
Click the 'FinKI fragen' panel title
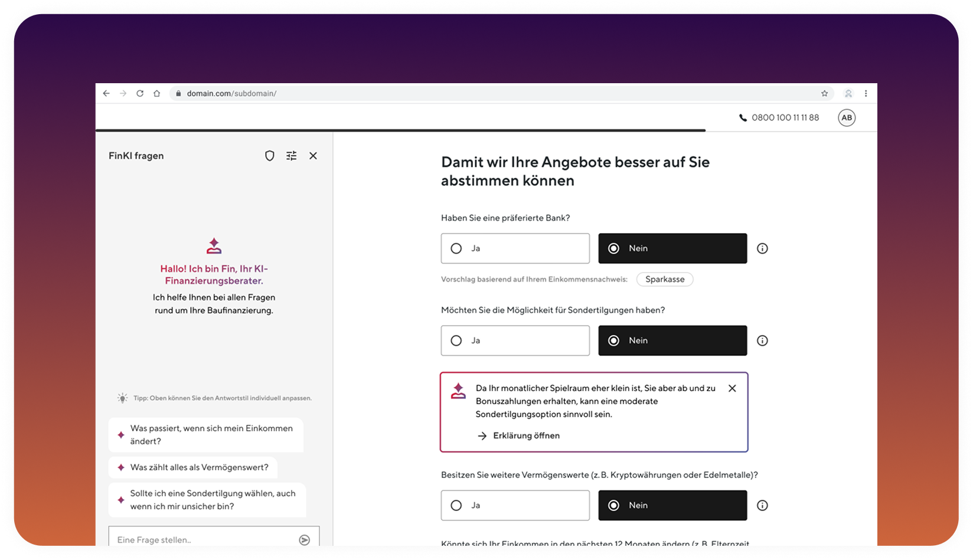pos(136,156)
